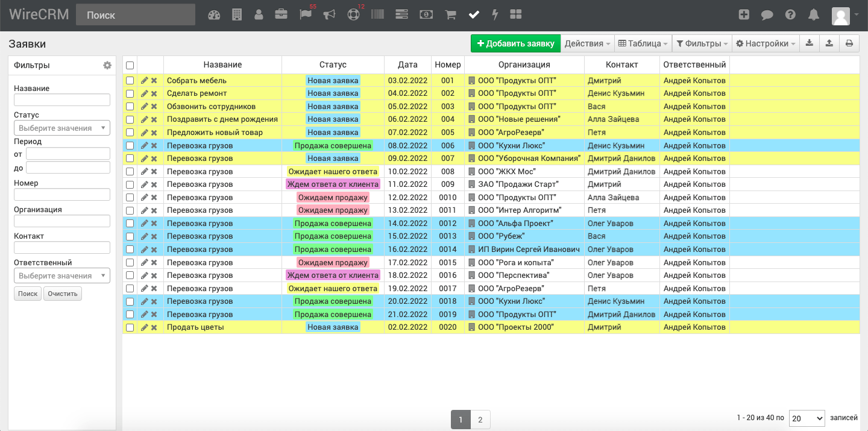Check the row 006 Кухни Люкс checkbox
This screenshot has width=868, height=431.
[130, 145]
